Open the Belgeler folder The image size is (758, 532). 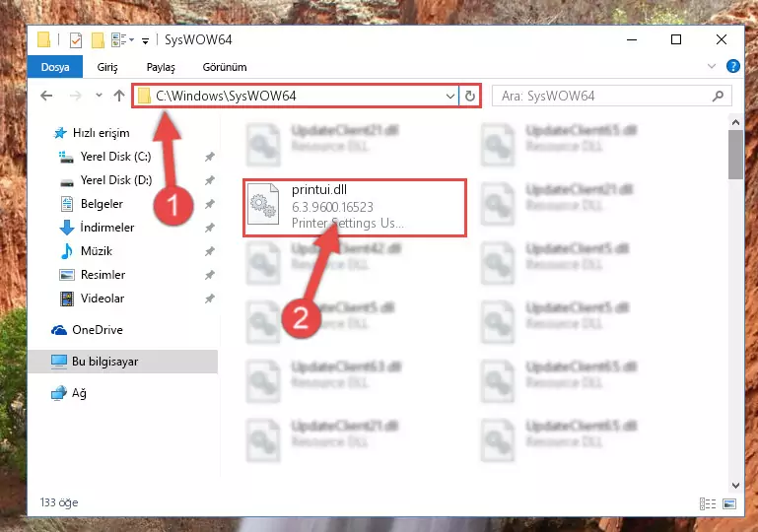(102, 204)
